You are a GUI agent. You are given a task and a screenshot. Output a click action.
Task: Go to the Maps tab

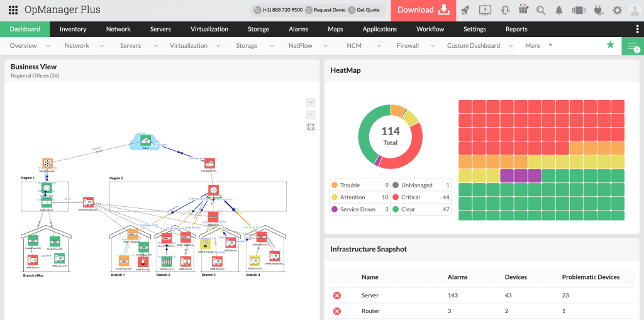tap(335, 29)
